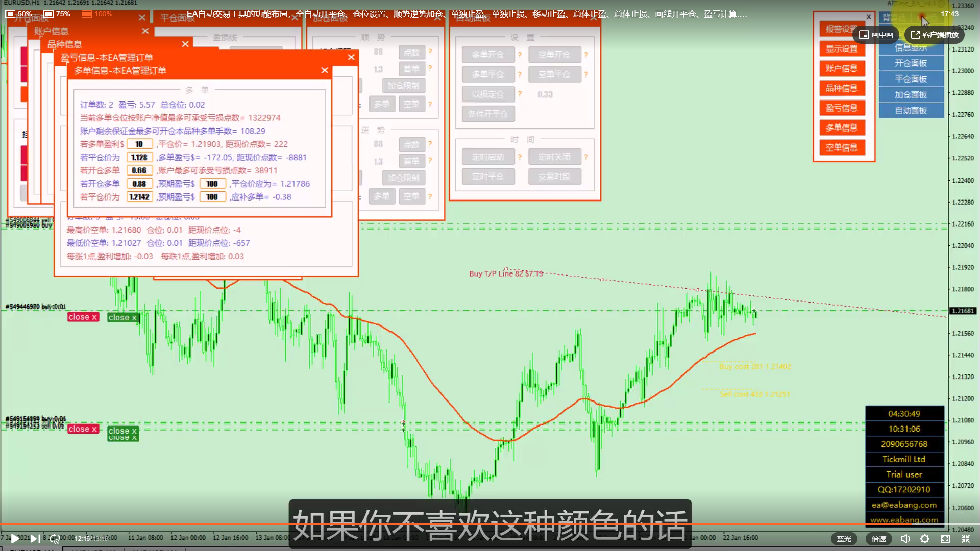Show the 开仓面板 panel

(x=911, y=63)
